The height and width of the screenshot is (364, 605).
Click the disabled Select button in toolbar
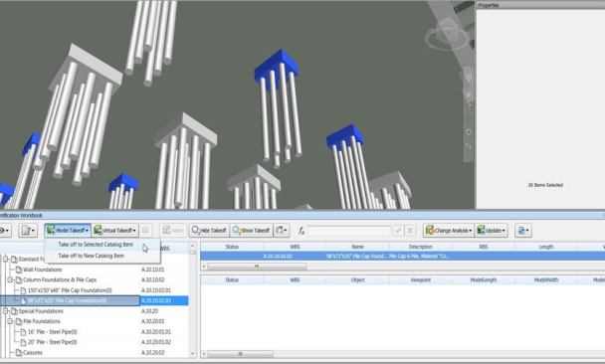coord(173,230)
